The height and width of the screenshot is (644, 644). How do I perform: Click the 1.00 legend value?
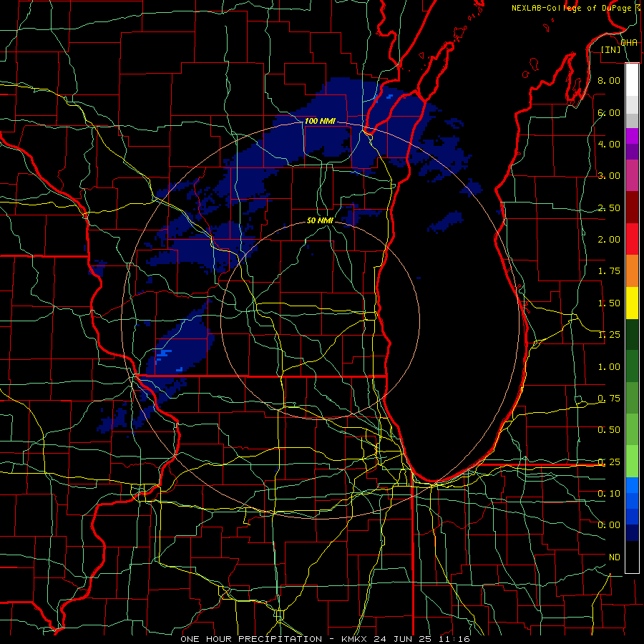pos(609,367)
